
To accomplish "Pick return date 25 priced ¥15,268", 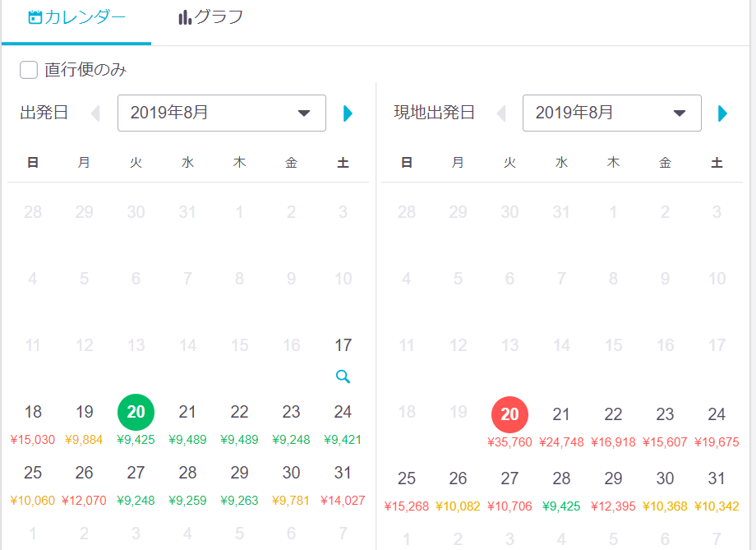I will (407, 491).
